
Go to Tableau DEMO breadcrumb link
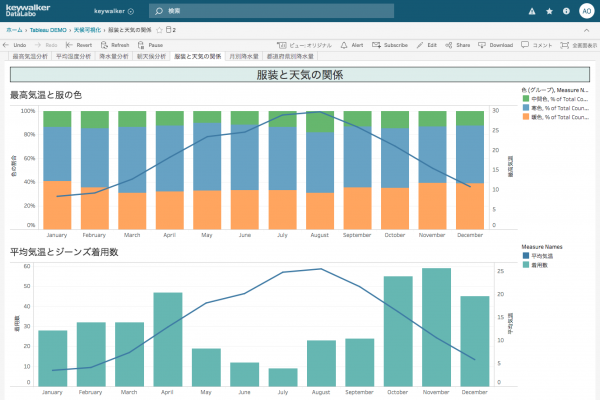(48, 30)
